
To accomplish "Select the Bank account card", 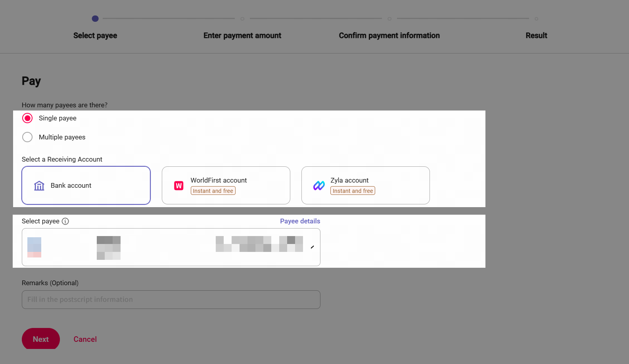I will [86, 185].
